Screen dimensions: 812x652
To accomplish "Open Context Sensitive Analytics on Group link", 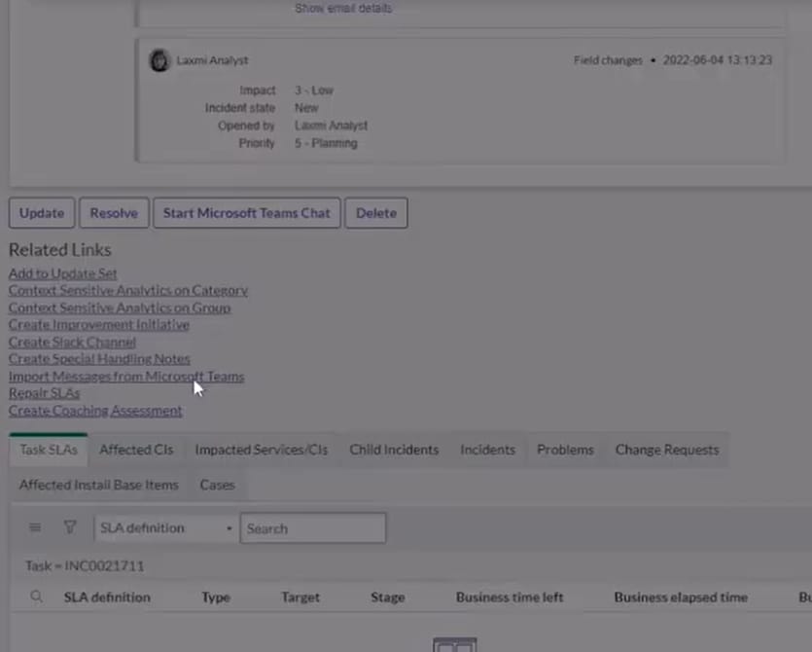I will [120, 308].
